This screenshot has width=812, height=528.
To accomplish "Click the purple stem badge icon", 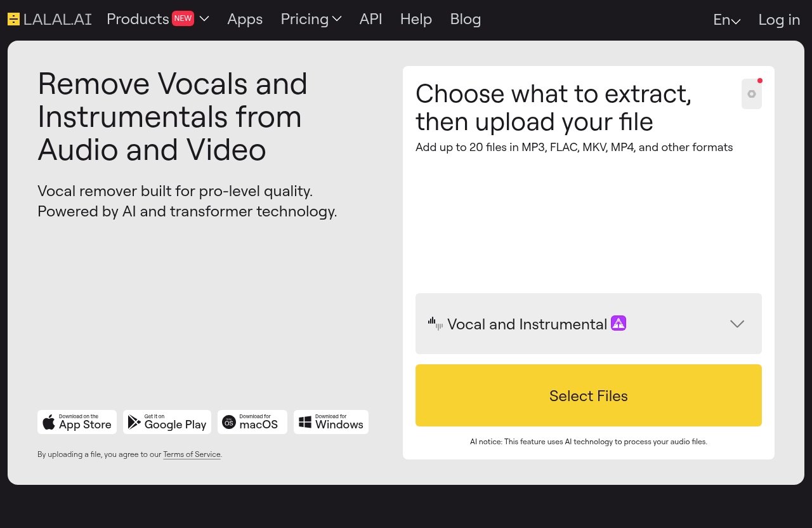I will click(x=619, y=324).
